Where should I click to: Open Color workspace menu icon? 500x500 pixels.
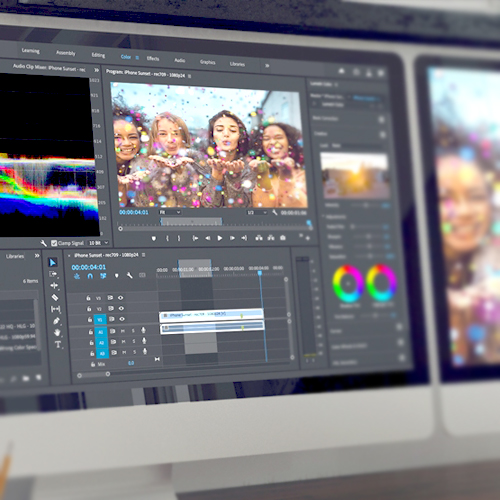click(137, 57)
